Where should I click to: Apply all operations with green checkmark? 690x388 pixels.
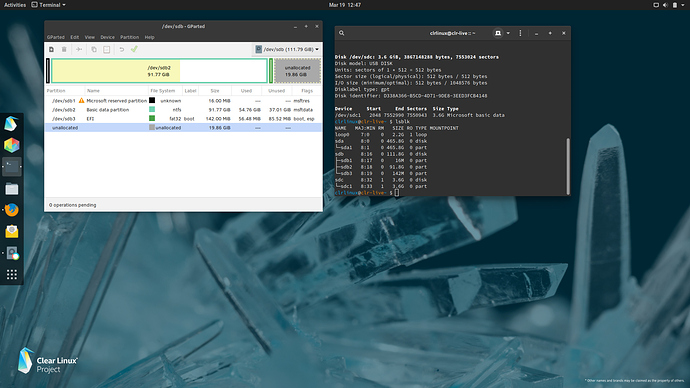(134, 49)
